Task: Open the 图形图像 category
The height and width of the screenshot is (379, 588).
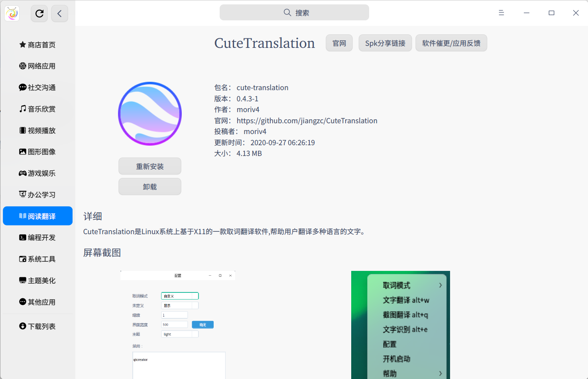Action: point(37,152)
